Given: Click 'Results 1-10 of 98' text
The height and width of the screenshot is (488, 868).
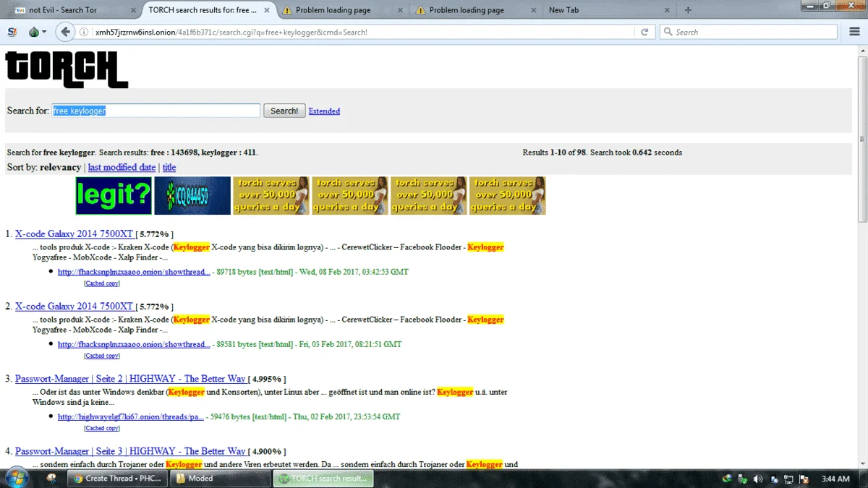Looking at the screenshot, I should 554,153.
